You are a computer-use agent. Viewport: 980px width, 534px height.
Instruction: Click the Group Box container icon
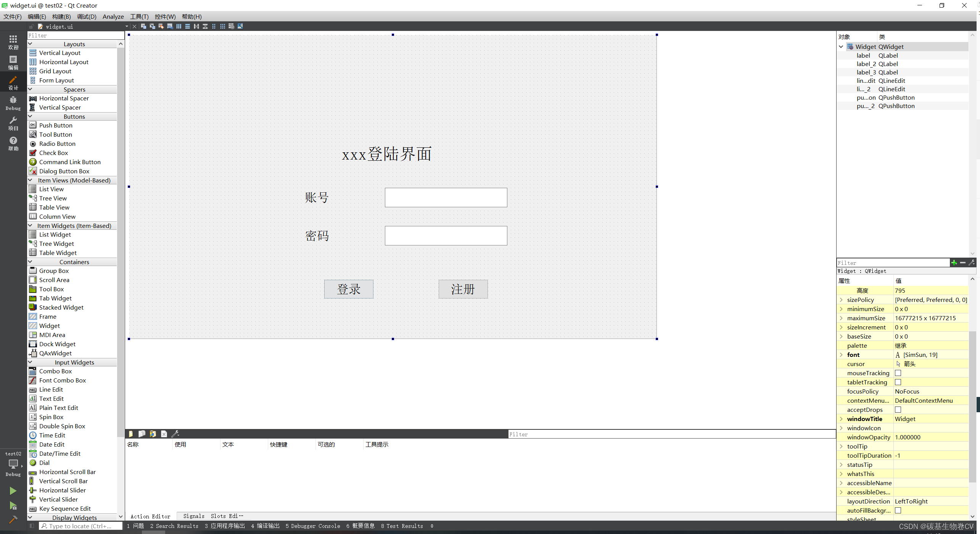(x=34, y=270)
